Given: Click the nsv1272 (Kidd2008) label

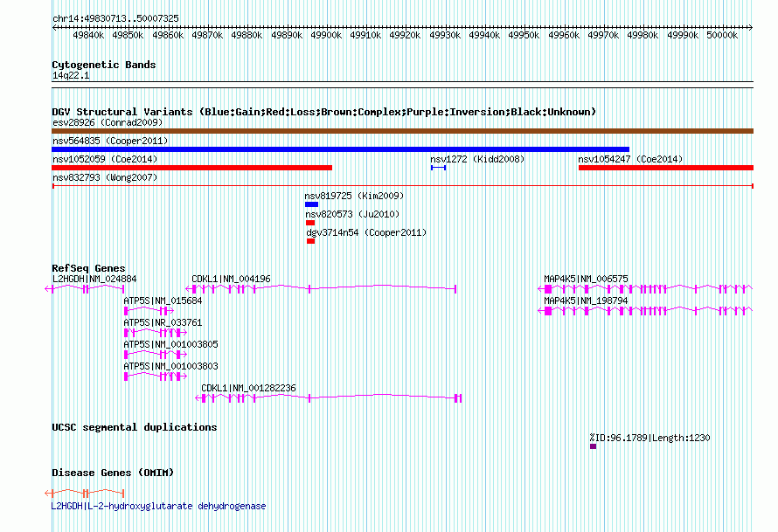Looking at the screenshot, I should click(477, 159).
